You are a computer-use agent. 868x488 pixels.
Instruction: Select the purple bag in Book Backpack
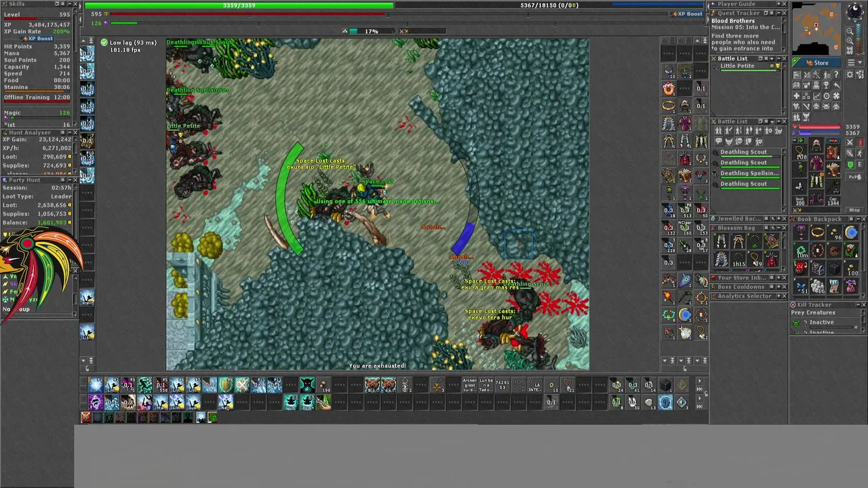(851, 286)
